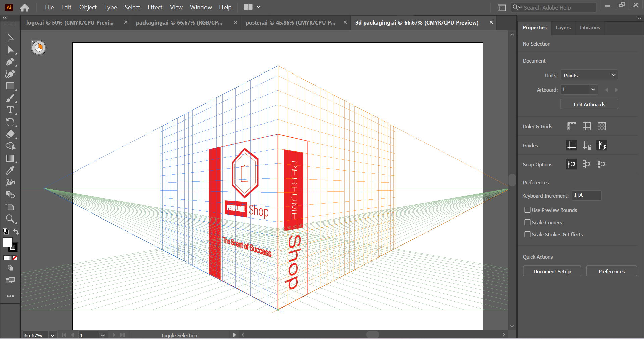Select the Type tool
Screen dimensions: 644x339
pyautogui.click(x=10, y=110)
